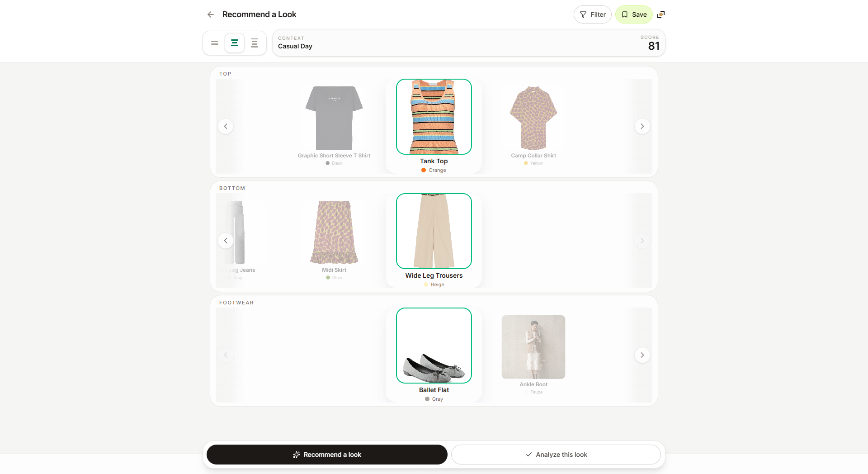
Task: Edit the Casual Day context field
Action: pos(295,46)
